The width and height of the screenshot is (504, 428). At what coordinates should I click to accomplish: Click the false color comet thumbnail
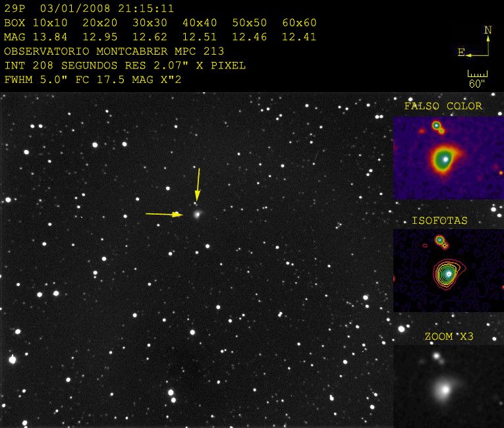[449, 158]
